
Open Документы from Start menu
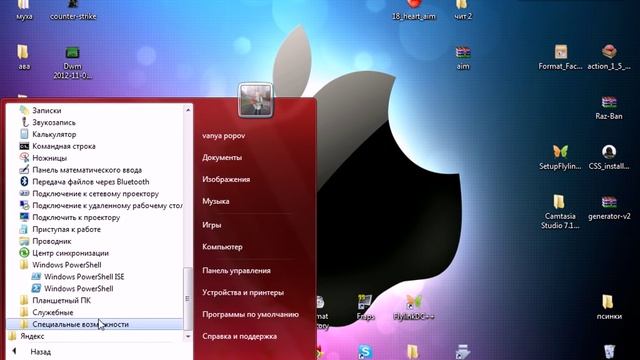tap(222, 158)
